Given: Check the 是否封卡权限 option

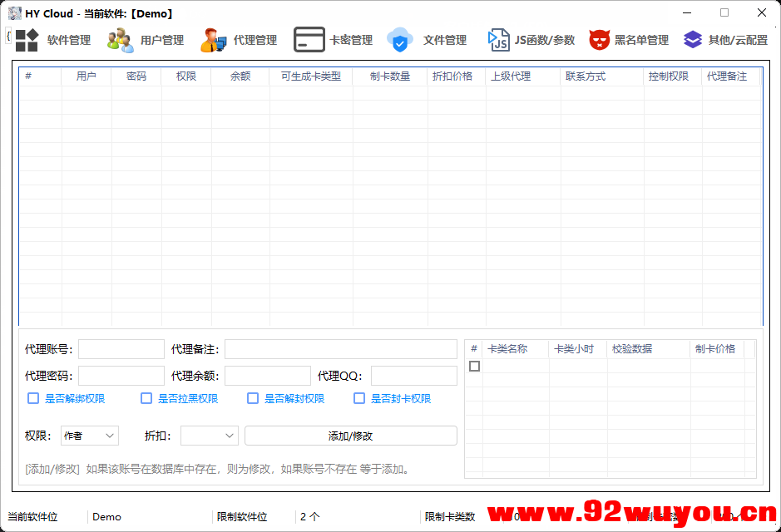Looking at the screenshot, I should pyautogui.click(x=359, y=398).
